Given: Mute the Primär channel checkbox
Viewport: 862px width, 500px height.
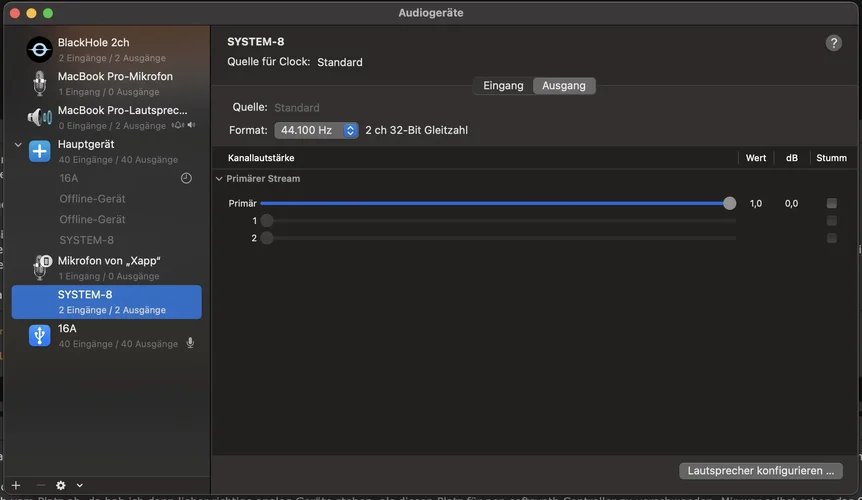Looking at the screenshot, I should coord(831,203).
